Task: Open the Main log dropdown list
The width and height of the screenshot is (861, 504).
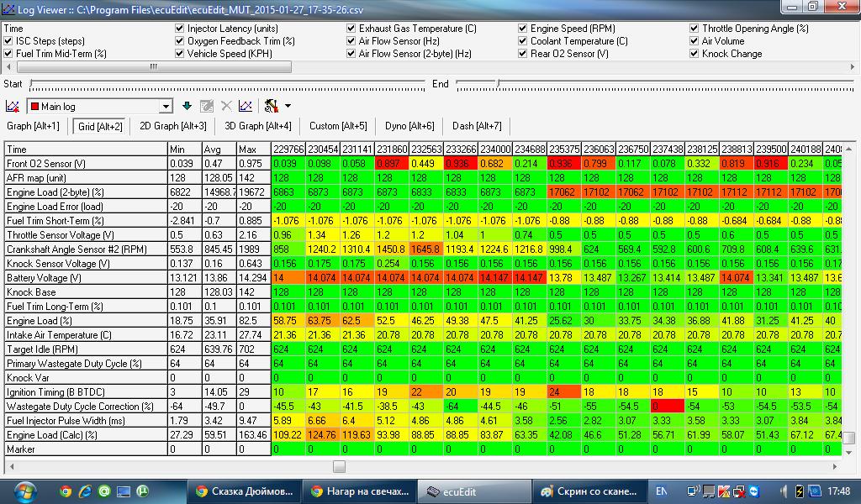Action: (x=166, y=107)
